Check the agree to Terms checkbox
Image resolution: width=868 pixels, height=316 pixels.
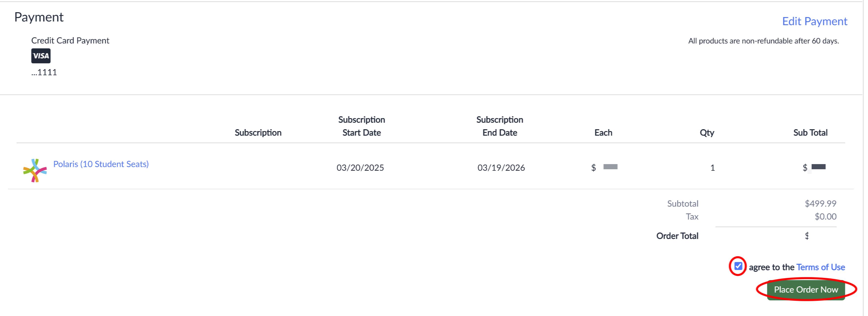coord(738,266)
